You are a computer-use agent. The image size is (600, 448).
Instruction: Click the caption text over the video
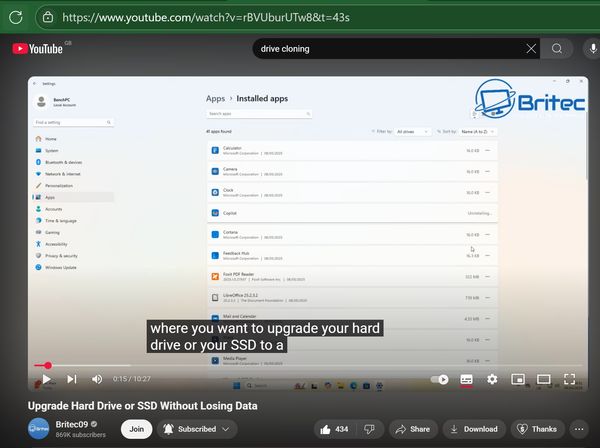click(265, 336)
